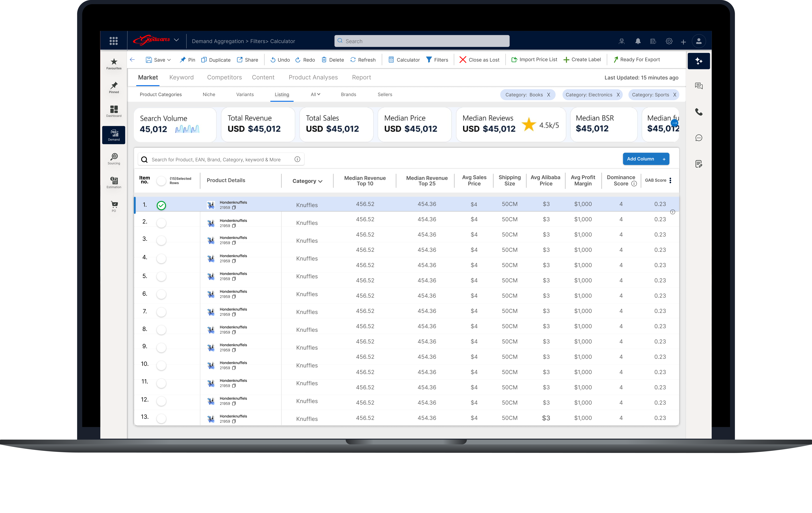The width and height of the screenshot is (812, 513).
Task: Duplicate the current view
Action: tap(216, 60)
